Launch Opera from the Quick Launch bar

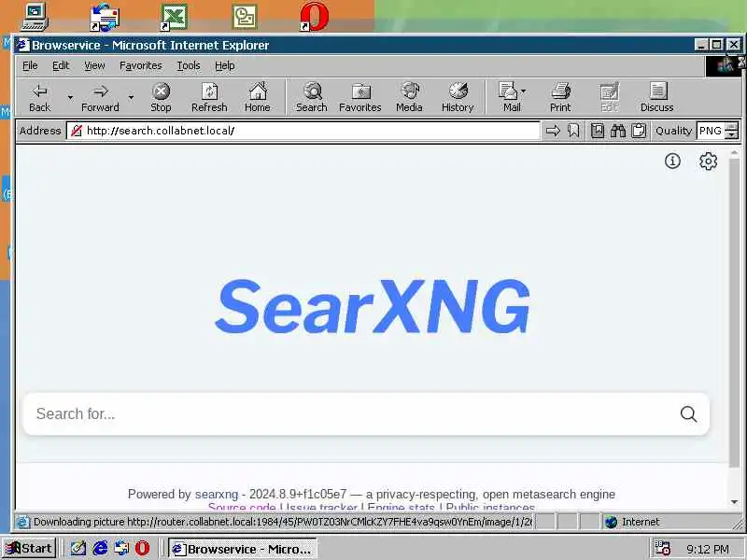coord(142,548)
